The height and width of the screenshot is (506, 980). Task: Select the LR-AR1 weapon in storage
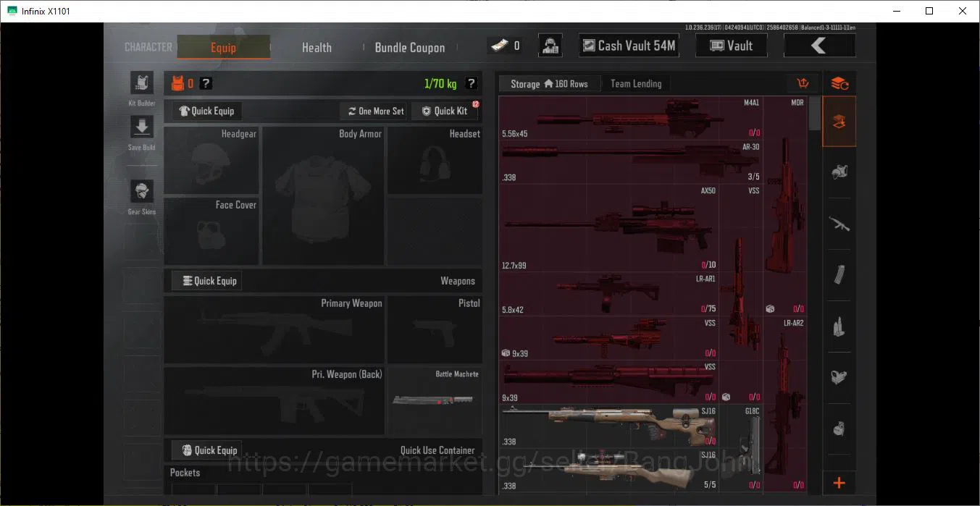coord(608,293)
